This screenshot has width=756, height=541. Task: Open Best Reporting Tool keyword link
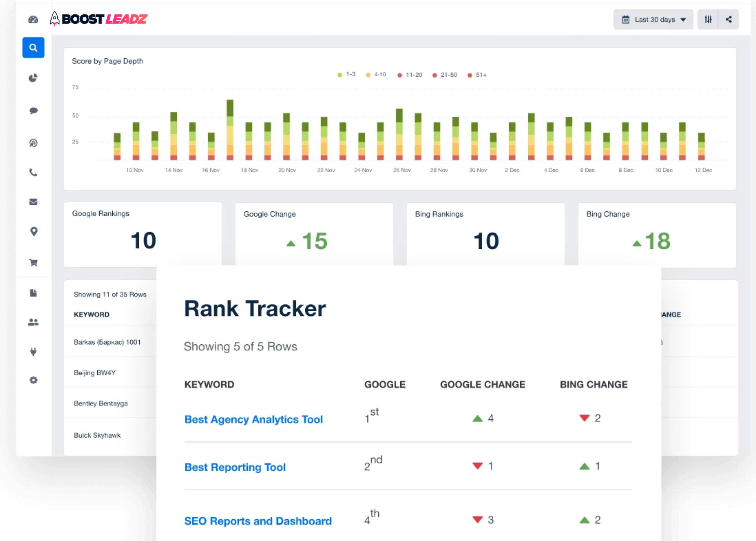pyautogui.click(x=235, y=467)
